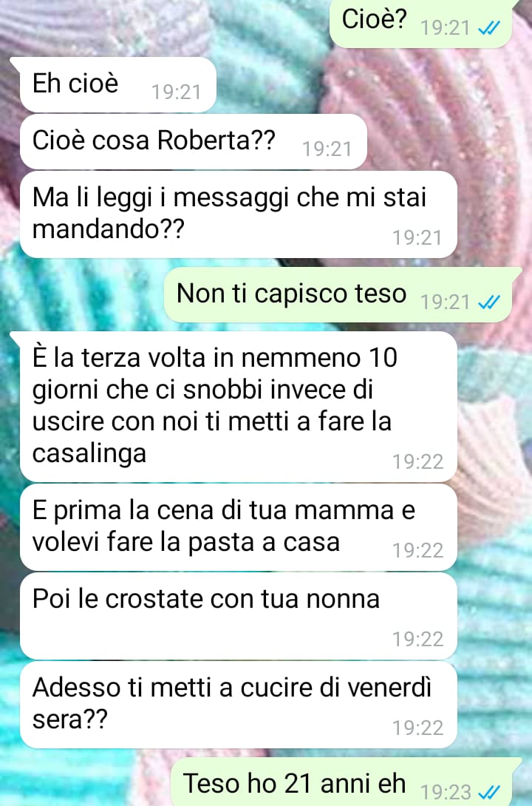Tap message 'E prima la cena di tua mamma'

[238, 527]
